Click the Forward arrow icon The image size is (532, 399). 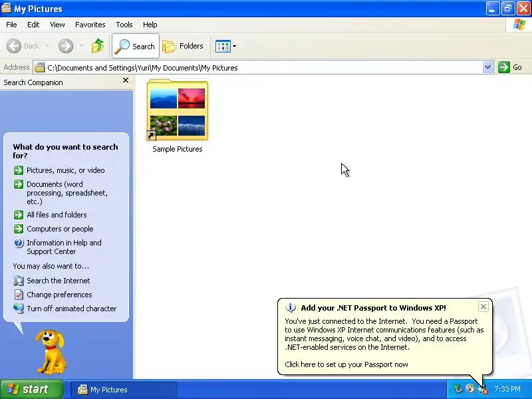pos(66,46)
